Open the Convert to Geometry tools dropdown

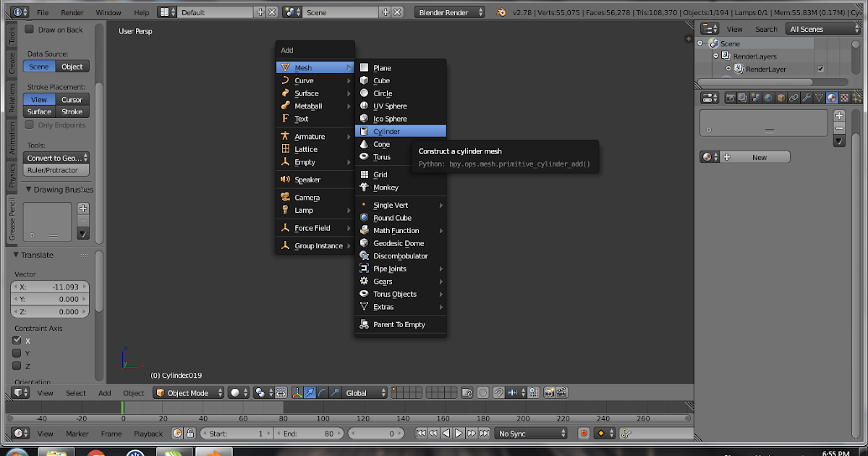[x=56, y=158]
